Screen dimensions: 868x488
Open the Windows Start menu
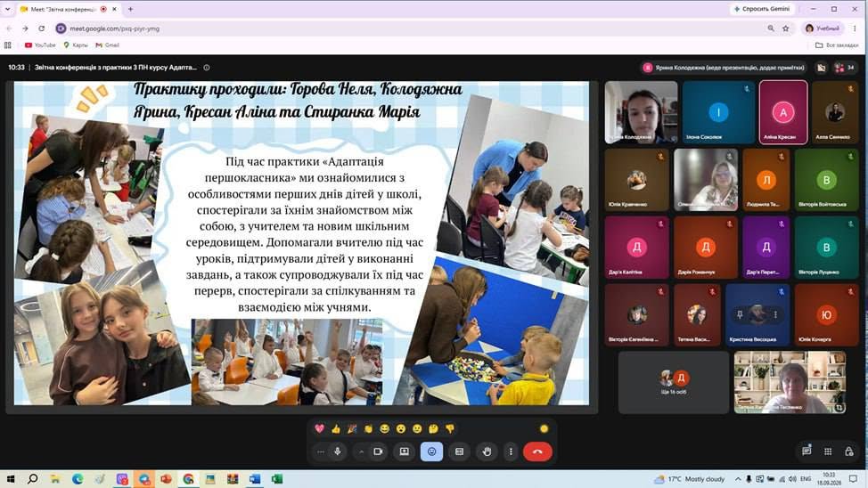pos(11,478)
